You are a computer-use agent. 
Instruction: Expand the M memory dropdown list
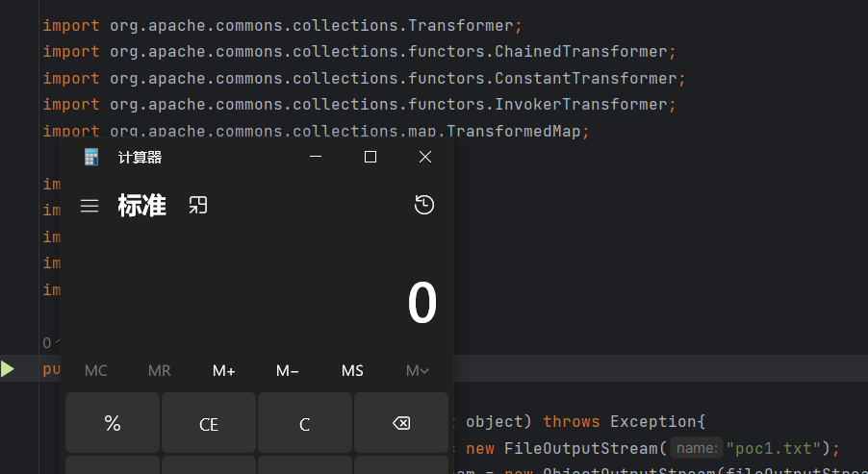417,371
